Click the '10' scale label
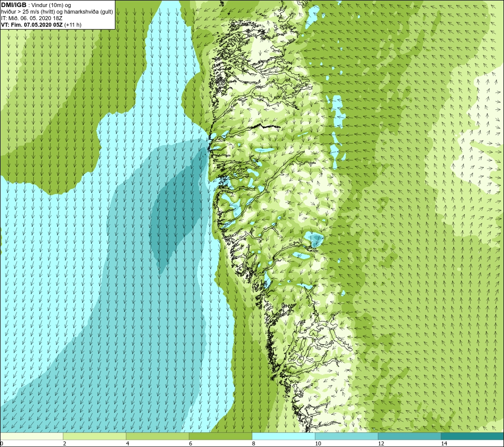This screenshot has height=447, width=504. (x=318, y=444)
